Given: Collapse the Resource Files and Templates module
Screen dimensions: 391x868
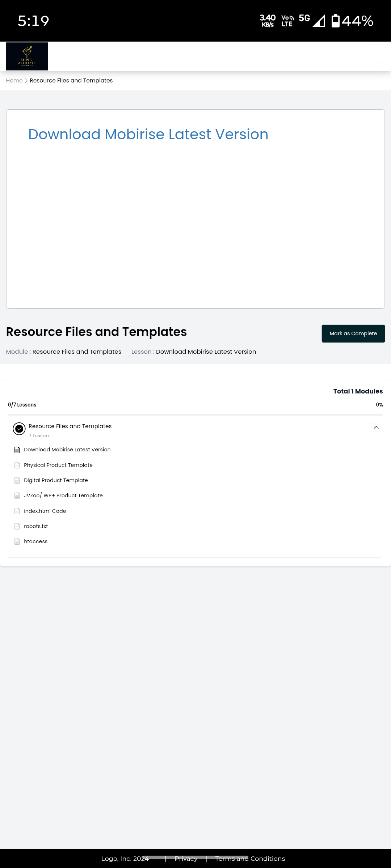Looking at the screenshot, I should (x=376, y=427).
